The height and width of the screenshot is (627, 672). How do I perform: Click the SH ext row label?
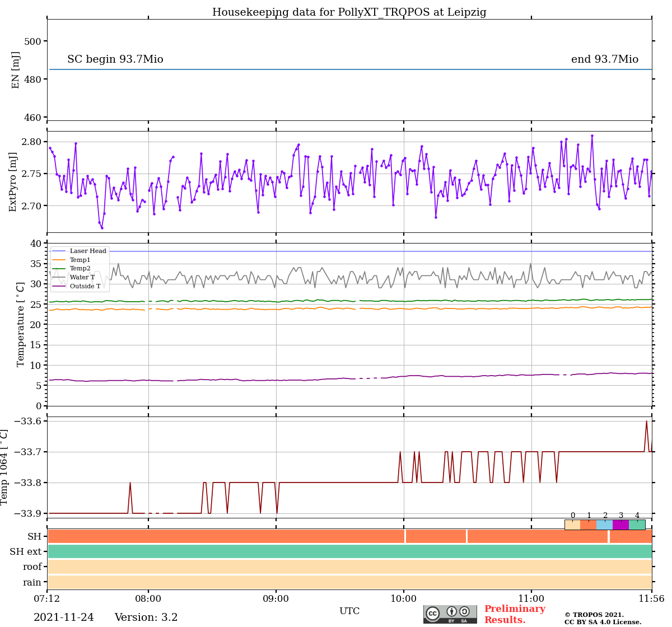pos(26,552)
